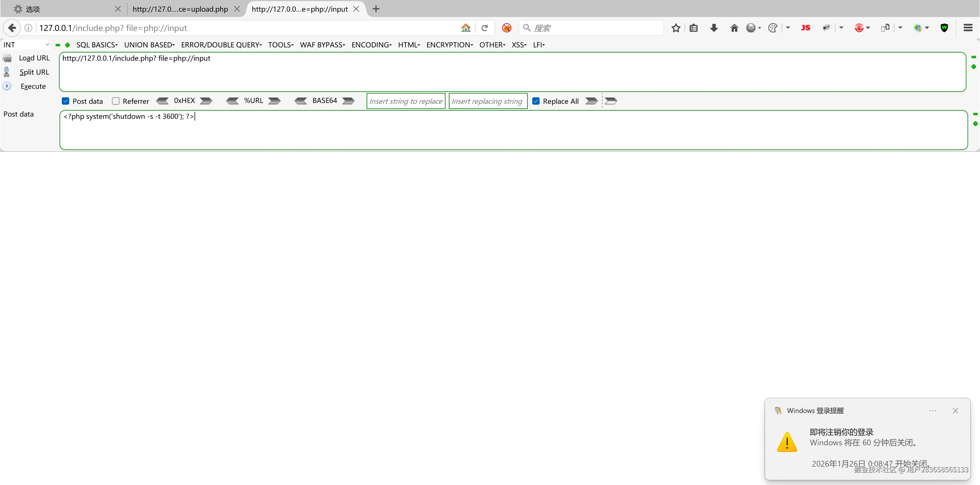Toggle the Replace All checkbox
The width and height of the screenshot is (980, 485).
point(536,101)
